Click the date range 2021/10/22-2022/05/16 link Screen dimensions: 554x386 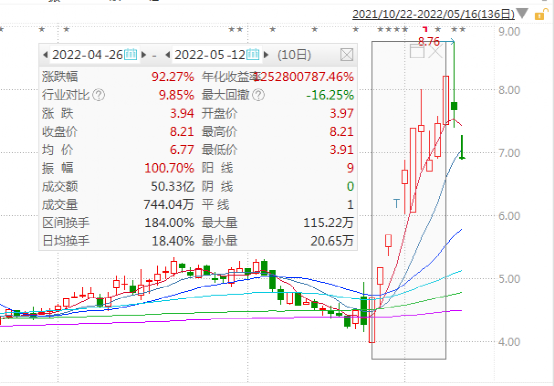pos(434,14)
